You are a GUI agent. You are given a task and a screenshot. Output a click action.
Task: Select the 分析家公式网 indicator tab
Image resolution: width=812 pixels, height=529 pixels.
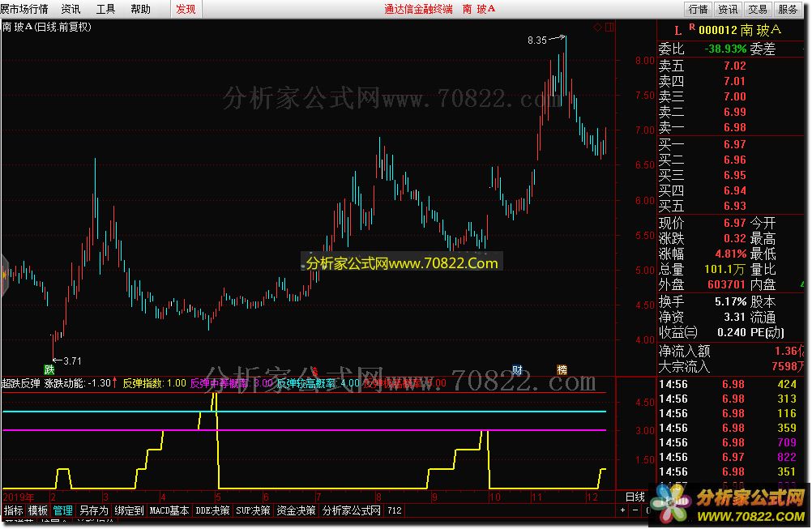click(x=351, y=510)
